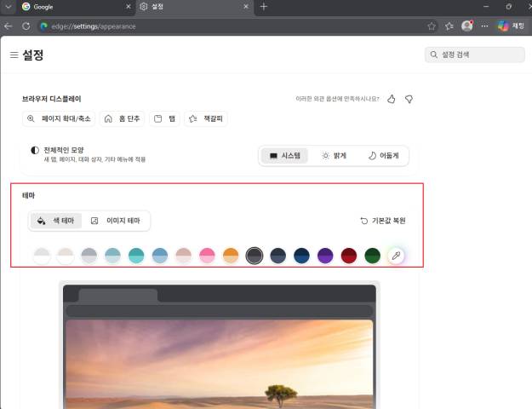This screenshot has width=532, height=409.
Task: Pick the purple theme swatch
Action: click(325, 256)
